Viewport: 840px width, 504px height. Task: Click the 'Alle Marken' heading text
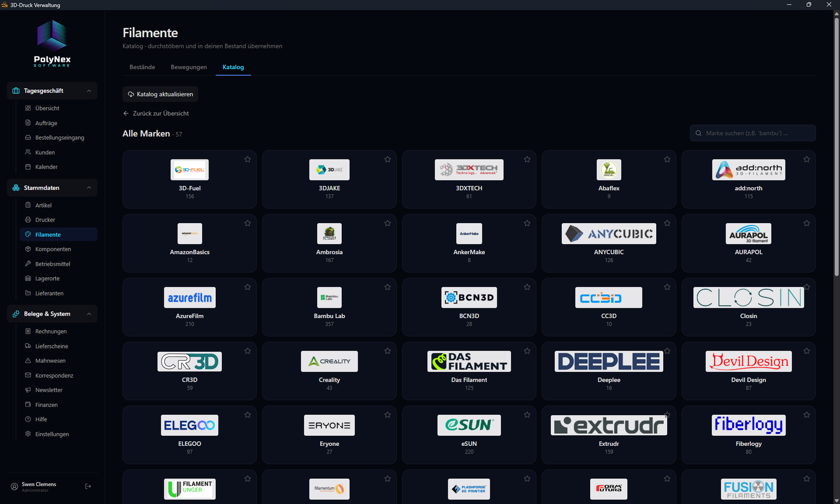pos(146,134)
